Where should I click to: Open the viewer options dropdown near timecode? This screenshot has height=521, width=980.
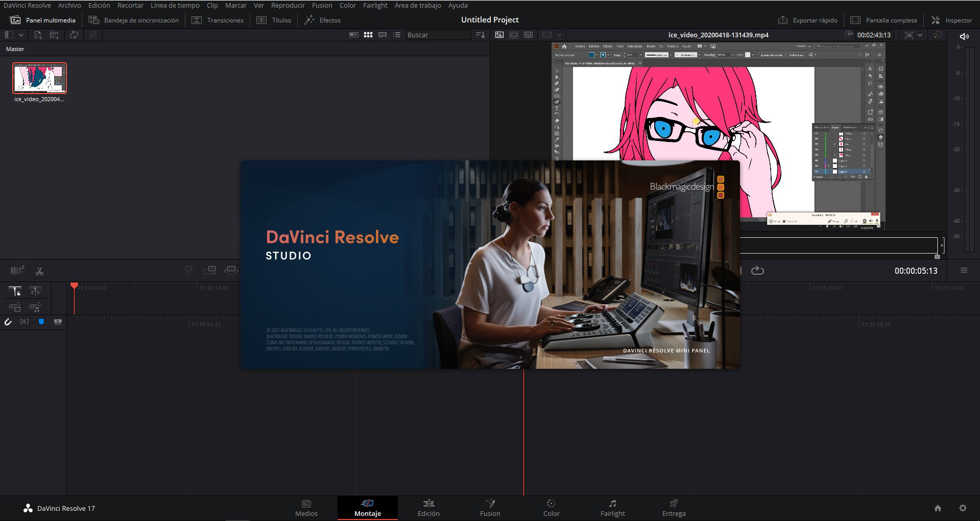pyautogui.click(x=920, y=35)
